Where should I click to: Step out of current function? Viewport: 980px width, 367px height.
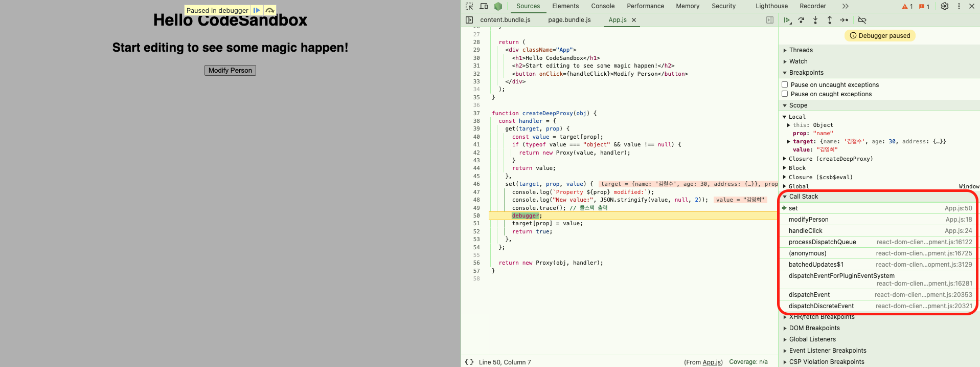coord(830,20)
